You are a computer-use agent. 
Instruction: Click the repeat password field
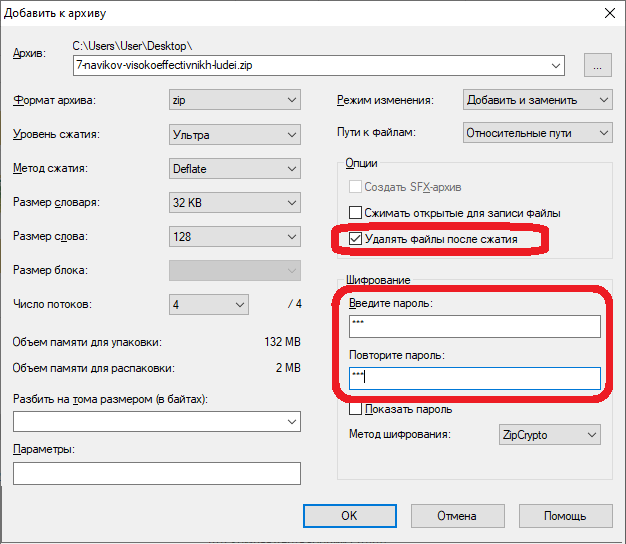coord(474,378)
